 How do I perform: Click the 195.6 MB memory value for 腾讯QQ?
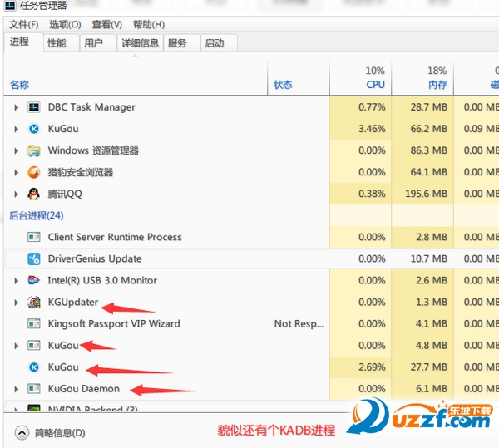tap(426, 194)
